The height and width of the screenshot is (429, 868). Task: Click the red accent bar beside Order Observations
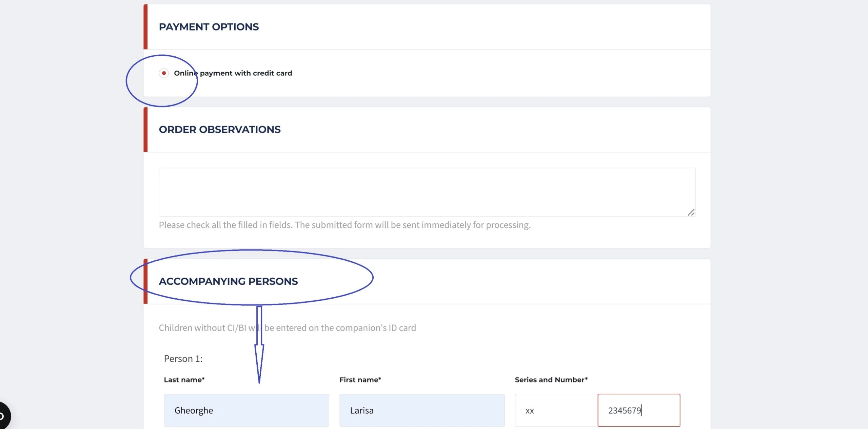(145, 130)
